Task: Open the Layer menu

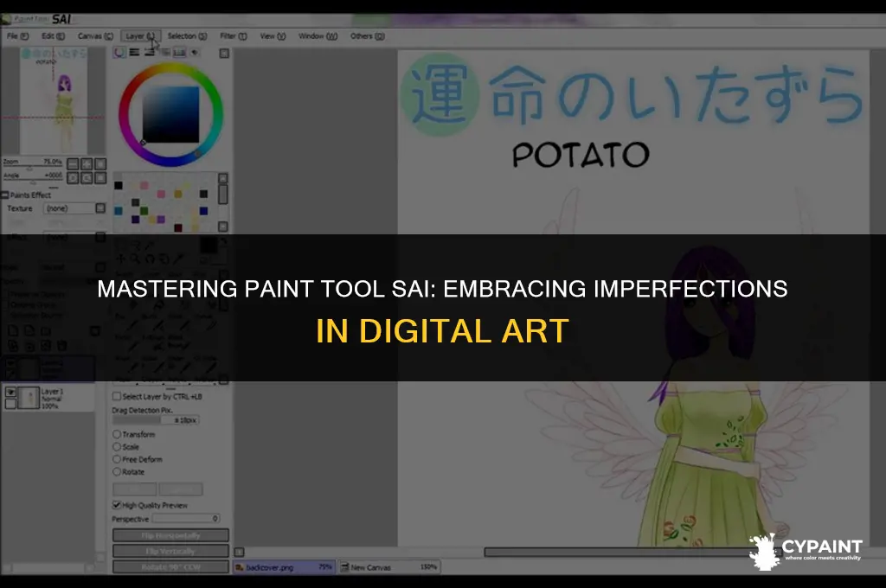Action: [141, 36]
